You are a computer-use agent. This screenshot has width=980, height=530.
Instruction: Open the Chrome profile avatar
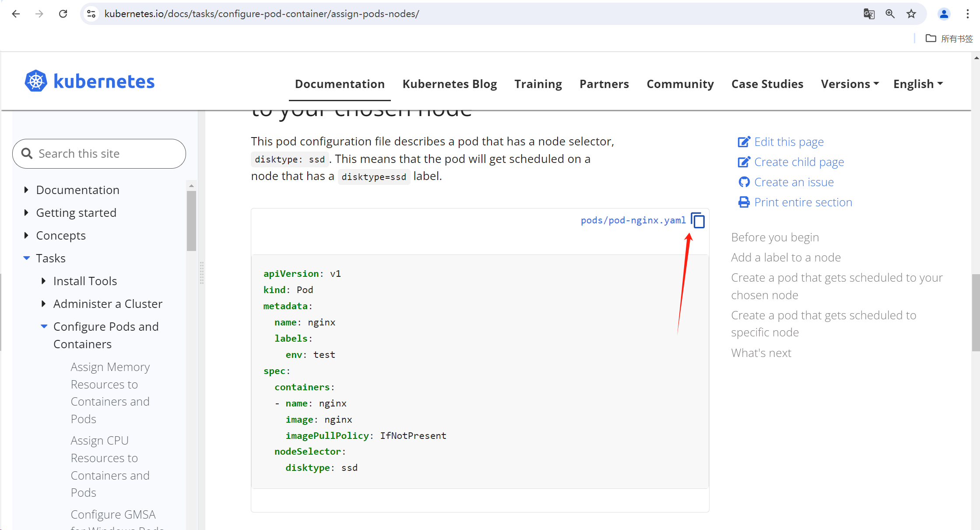click(944, 14)
